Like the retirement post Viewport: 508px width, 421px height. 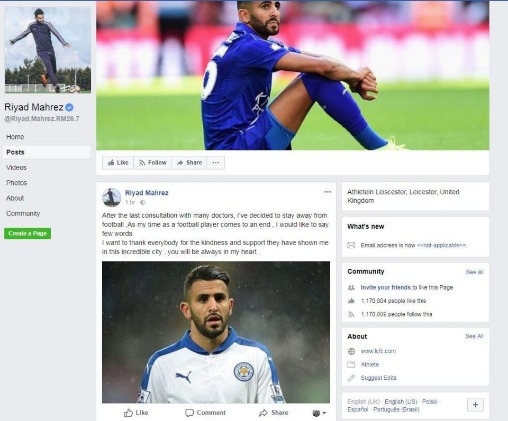point(136,413)
